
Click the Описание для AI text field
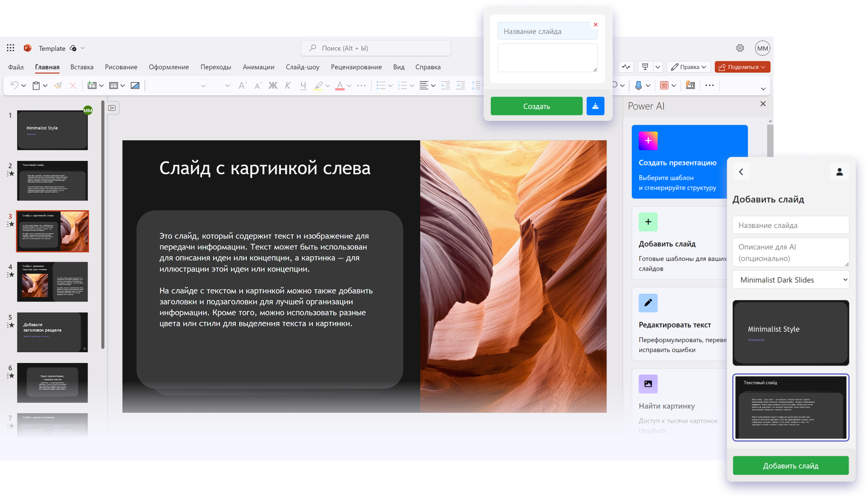(790, 253)
